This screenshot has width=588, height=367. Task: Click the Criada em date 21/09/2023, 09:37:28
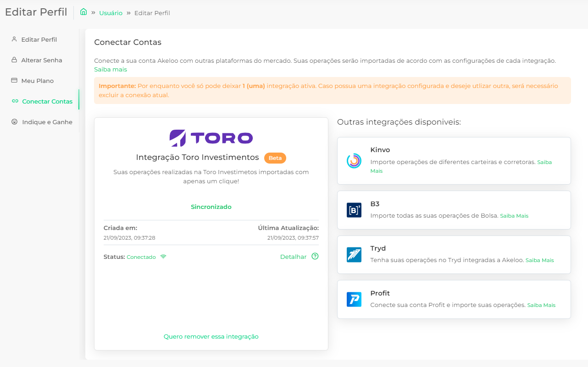(x=129, y=237)
